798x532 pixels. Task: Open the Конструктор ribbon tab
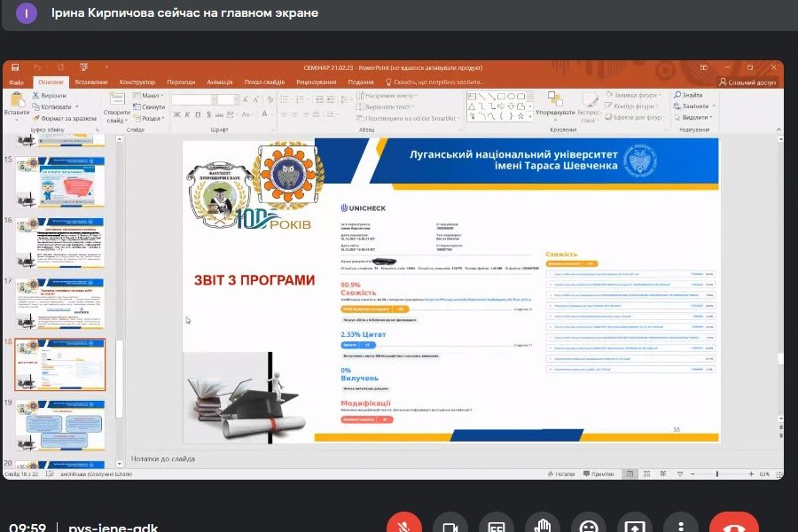[x=137, y=82]
